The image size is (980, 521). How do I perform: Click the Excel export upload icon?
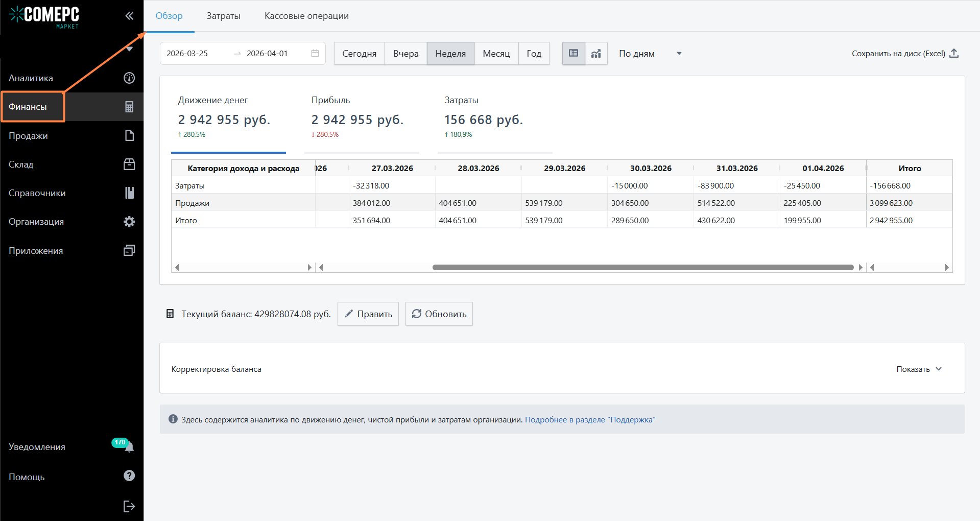(954, 53)
